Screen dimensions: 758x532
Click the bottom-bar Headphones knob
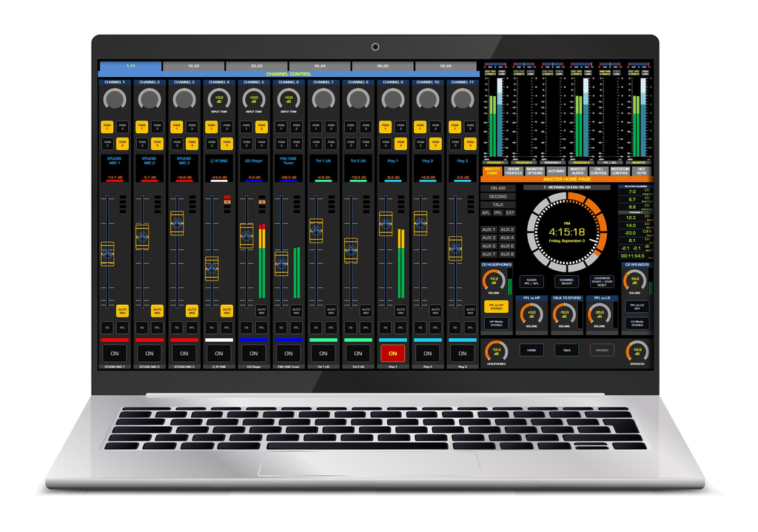click(496, 351)
